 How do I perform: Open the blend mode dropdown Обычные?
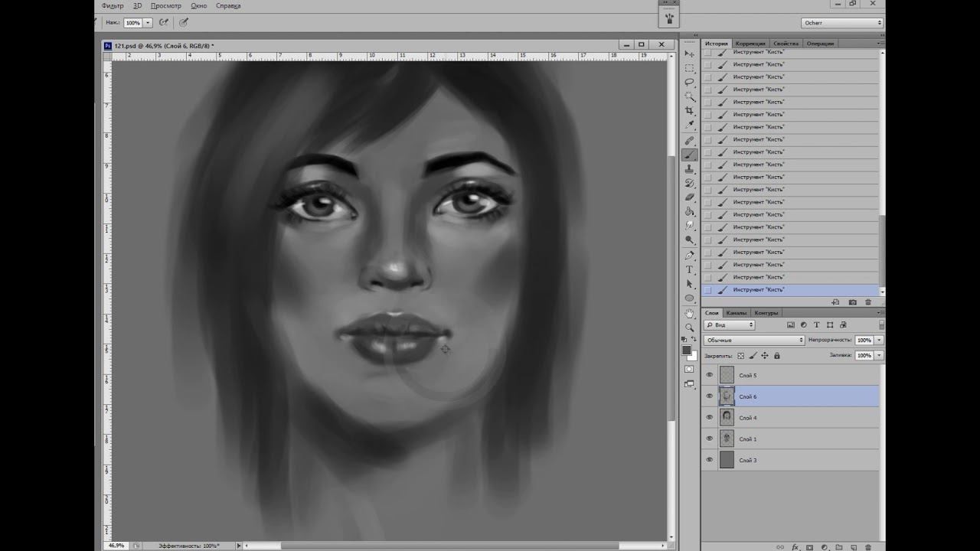(754, 340)
